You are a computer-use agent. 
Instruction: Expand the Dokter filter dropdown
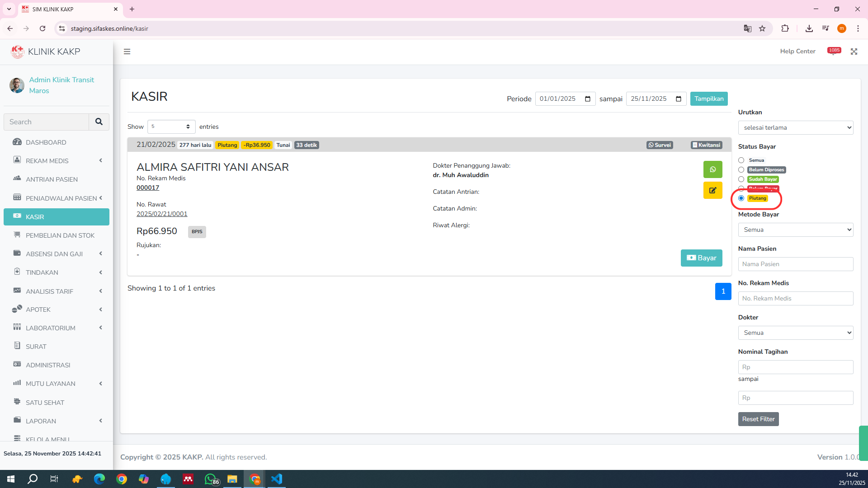[x=795, y=333]
